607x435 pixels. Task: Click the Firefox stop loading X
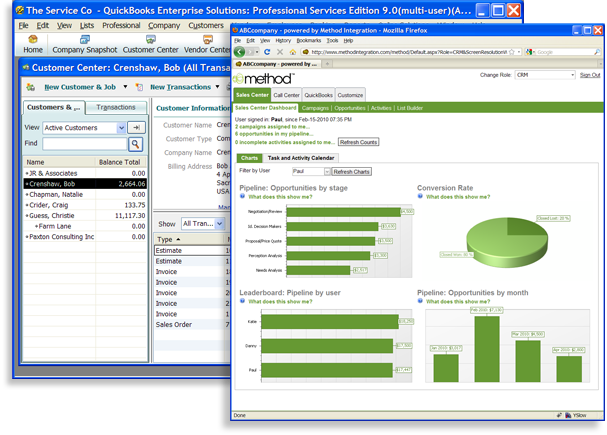pos(280,51)
